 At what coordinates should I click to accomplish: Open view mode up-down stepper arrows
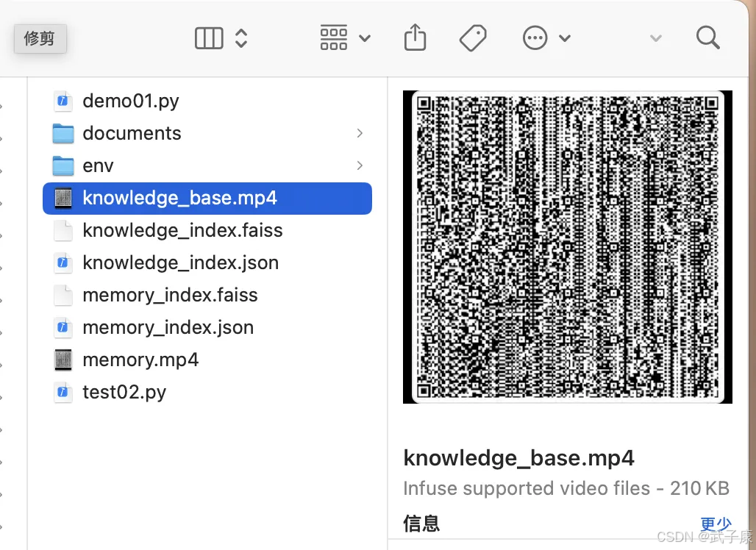pos(241,38)
